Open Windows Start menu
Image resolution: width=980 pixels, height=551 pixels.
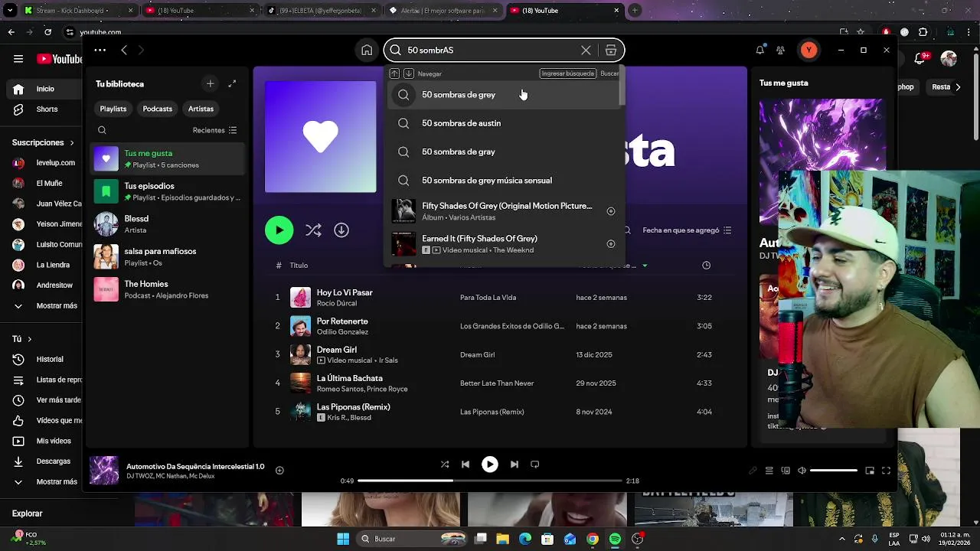point(343,539)
